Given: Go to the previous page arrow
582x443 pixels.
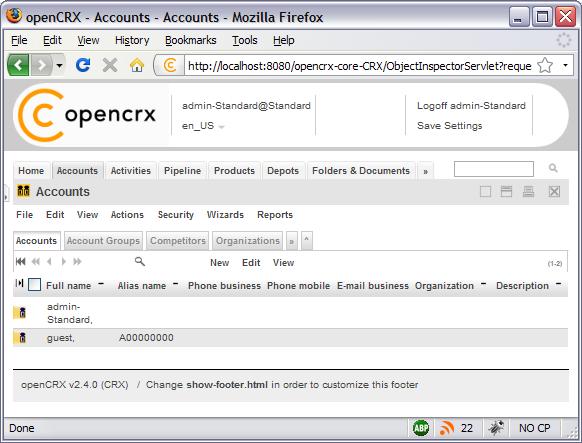Looking at the screenshot, I should [x=49, y=262].
